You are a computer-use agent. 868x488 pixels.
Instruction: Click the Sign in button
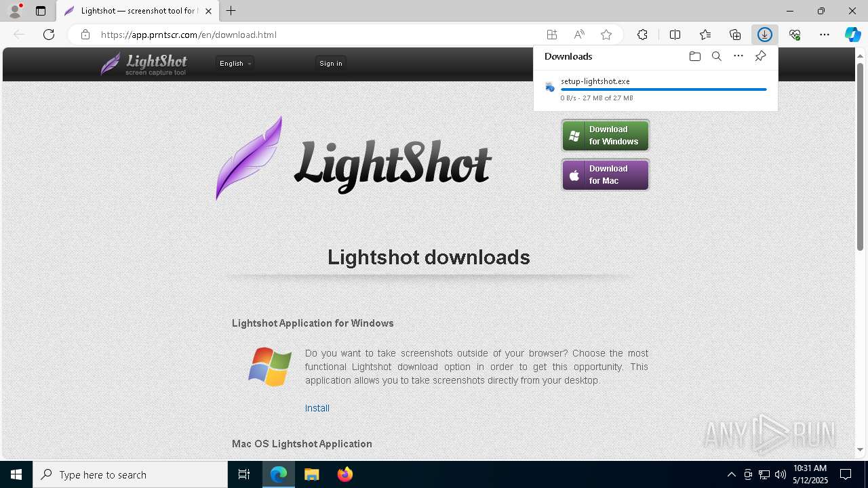pyautogui.click(x=331, y=63)
